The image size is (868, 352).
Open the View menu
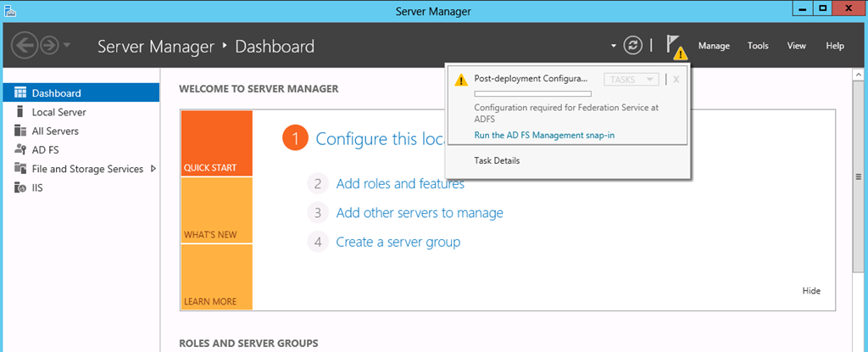(x=797, y=46)
